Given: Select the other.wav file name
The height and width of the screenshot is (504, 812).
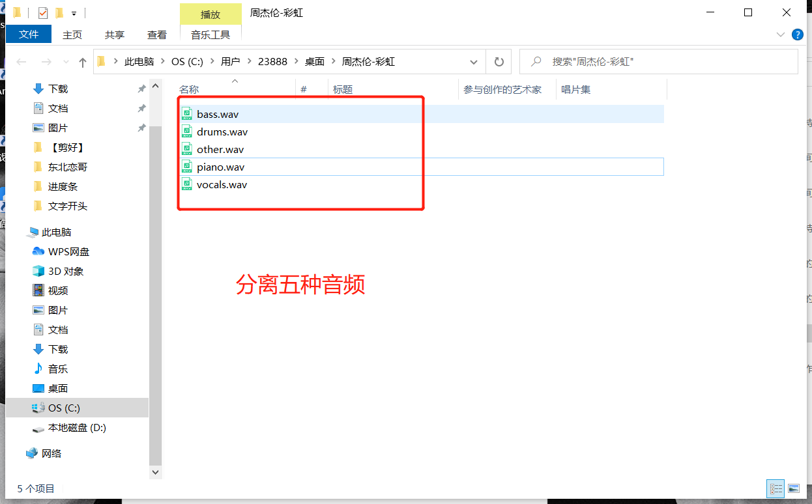Looking at the screenshot, I should (220, 149).
